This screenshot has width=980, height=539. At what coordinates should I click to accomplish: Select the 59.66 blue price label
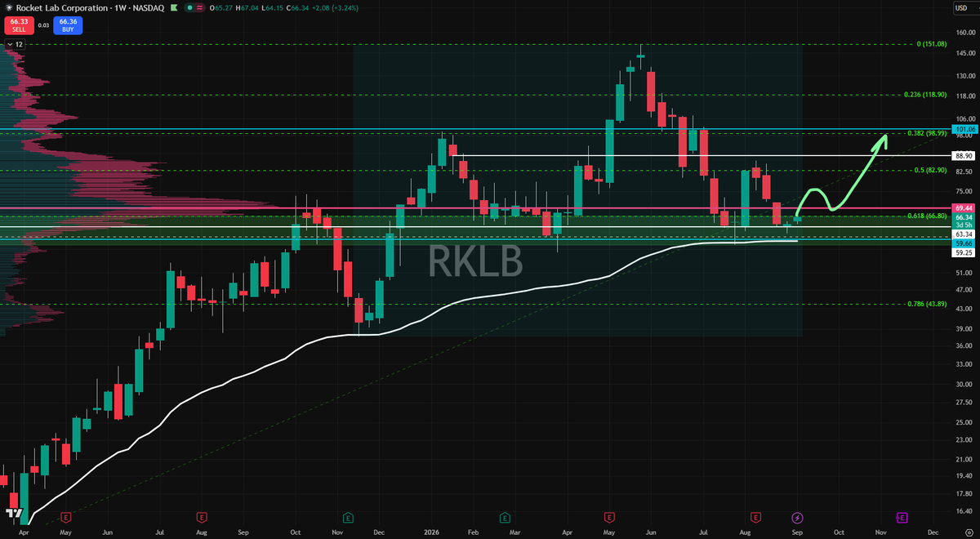click(964, 243)
